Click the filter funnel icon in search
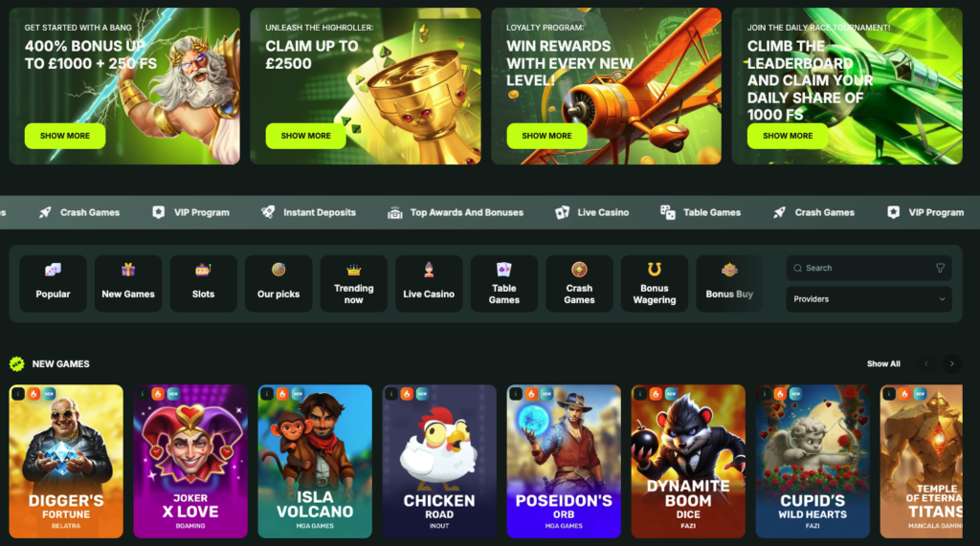 [940, 268]
